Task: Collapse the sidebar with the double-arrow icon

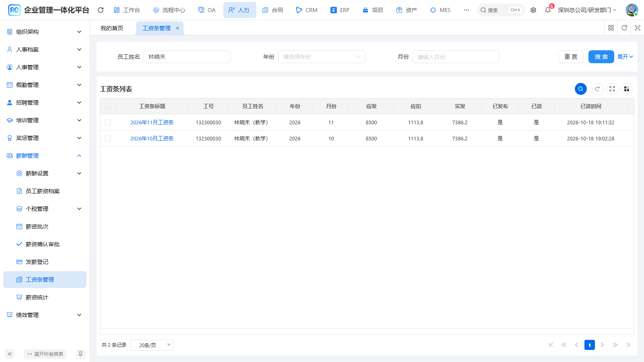Action: pos(10,354)
